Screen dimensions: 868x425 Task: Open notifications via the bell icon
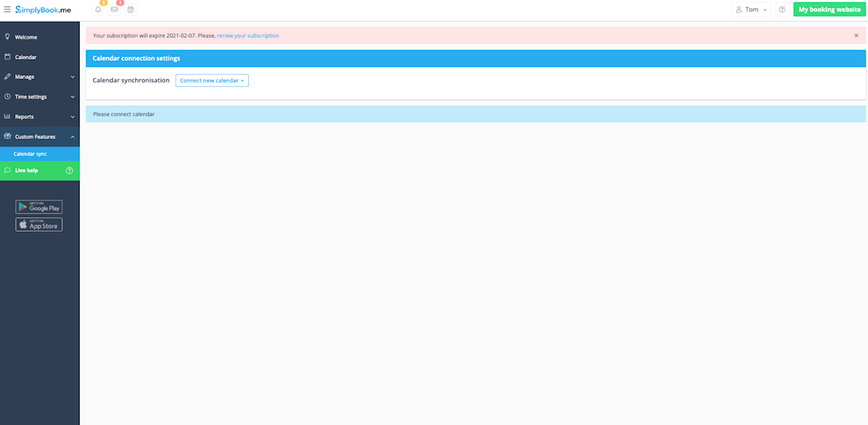coord(98,9)
